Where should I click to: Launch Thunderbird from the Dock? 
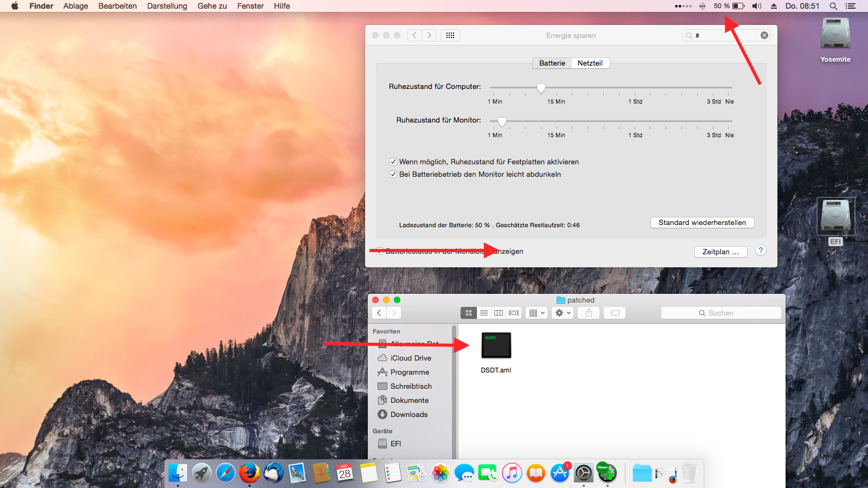273,473
